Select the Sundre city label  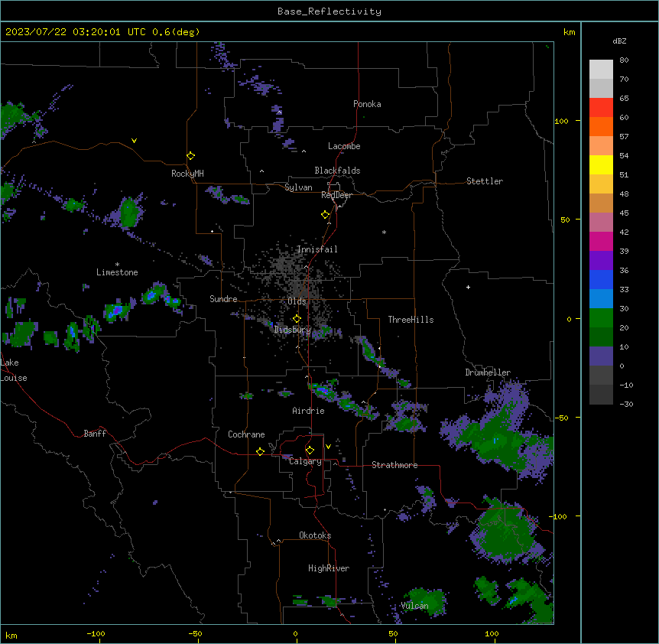(223, 299)
